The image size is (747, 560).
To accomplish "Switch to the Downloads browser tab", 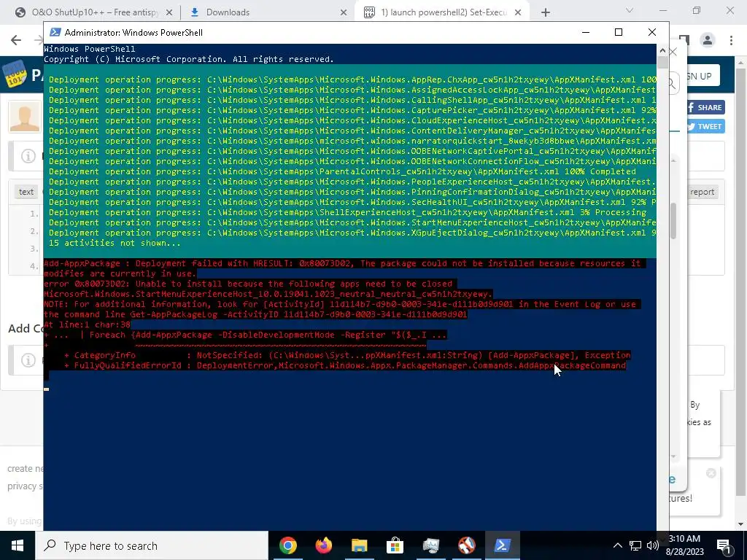I will point(270,12).
